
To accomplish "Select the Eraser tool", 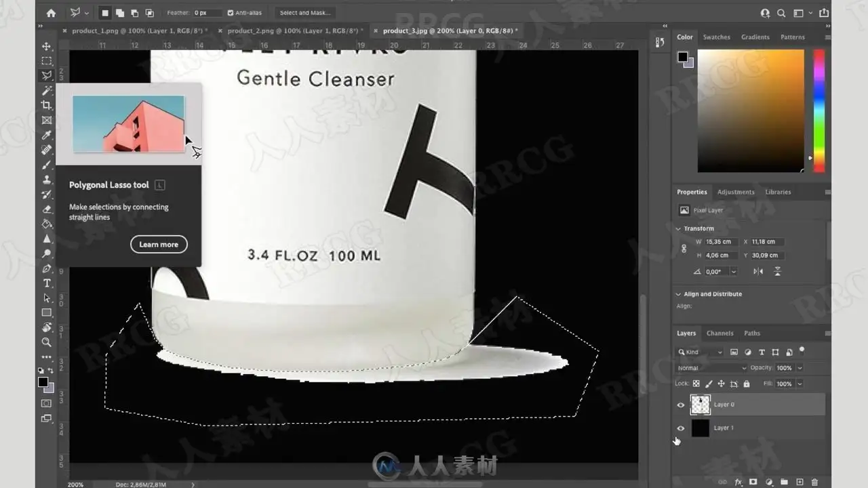I will [x=47, y=209].
